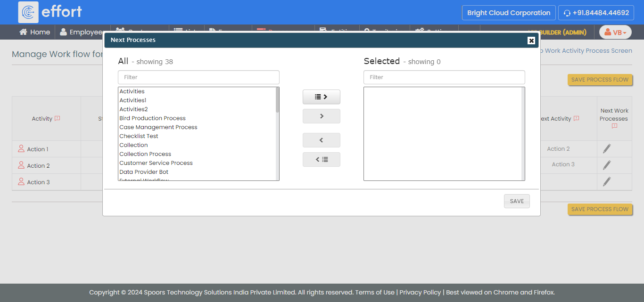Select Bird Production Process in list
The width and height of the screenshot is (644, 302).
(x=152, y=118)
